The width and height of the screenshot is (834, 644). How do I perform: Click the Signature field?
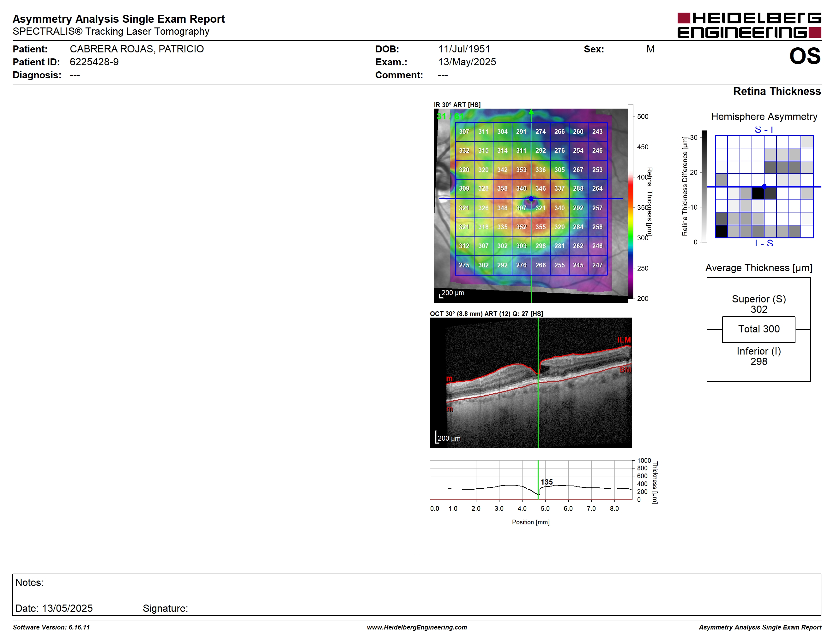pos(165,608)
